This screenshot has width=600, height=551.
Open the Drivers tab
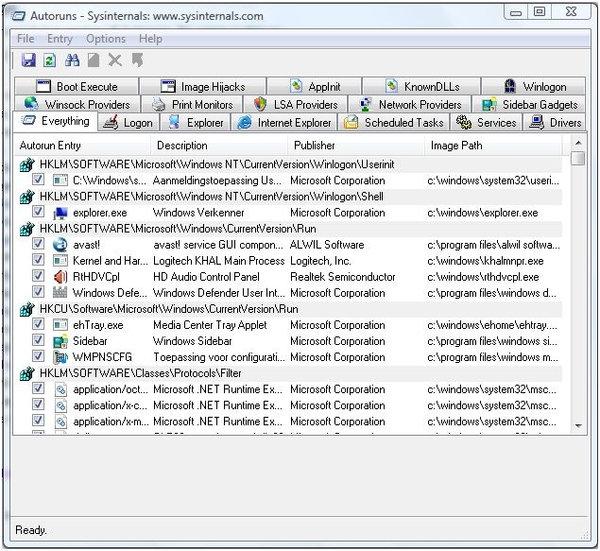click(x=554, y=122)
